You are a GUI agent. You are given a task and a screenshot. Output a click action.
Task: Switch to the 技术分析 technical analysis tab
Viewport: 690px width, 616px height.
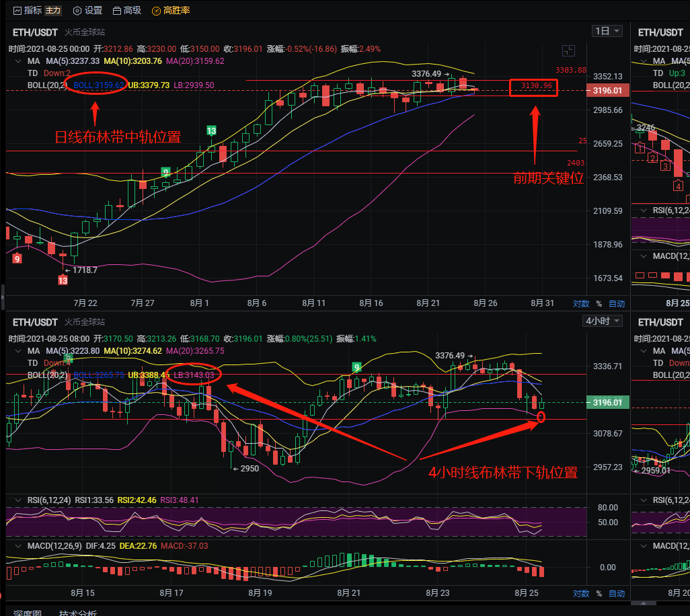(78, 613)
